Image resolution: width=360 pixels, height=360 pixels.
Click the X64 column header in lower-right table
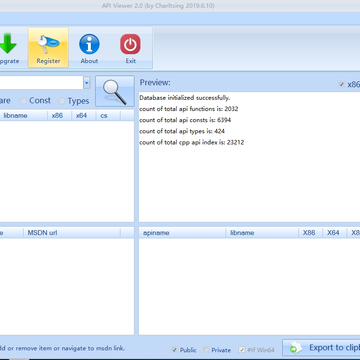334,233
